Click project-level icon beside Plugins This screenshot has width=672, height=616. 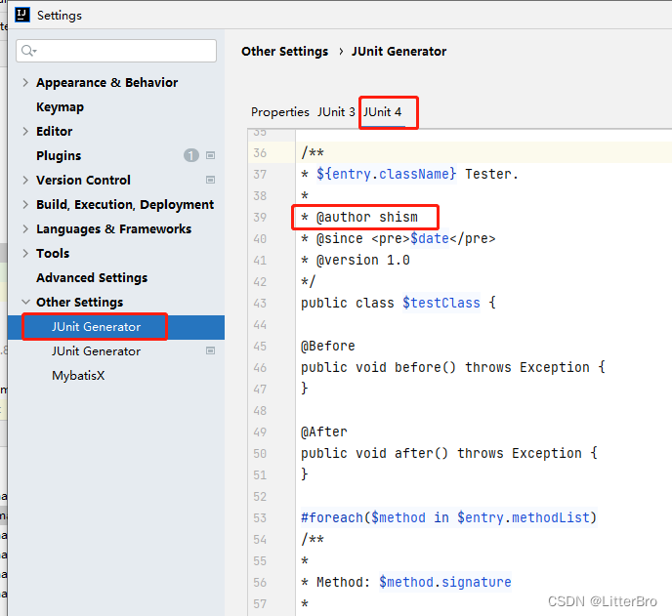coord(210,155)
